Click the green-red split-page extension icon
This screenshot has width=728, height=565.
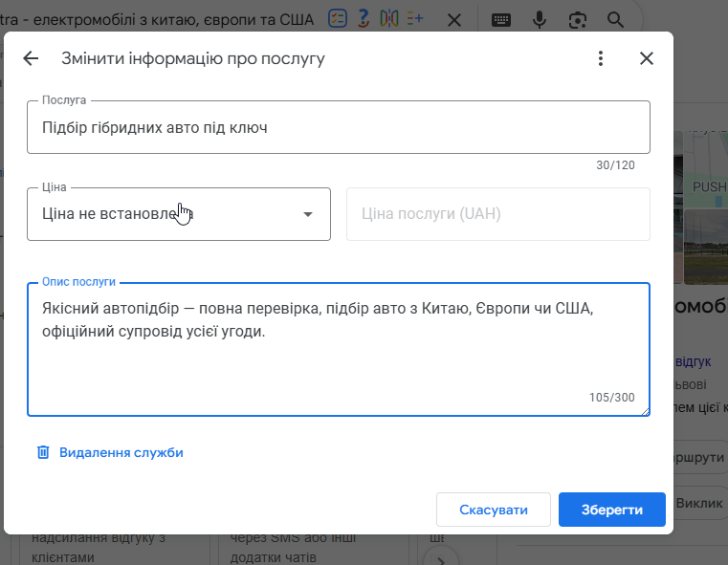coord(389,18)
